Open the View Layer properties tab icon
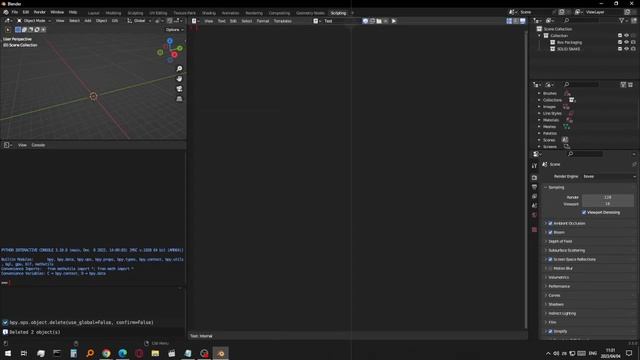640x360 pixels. point(534,196)
